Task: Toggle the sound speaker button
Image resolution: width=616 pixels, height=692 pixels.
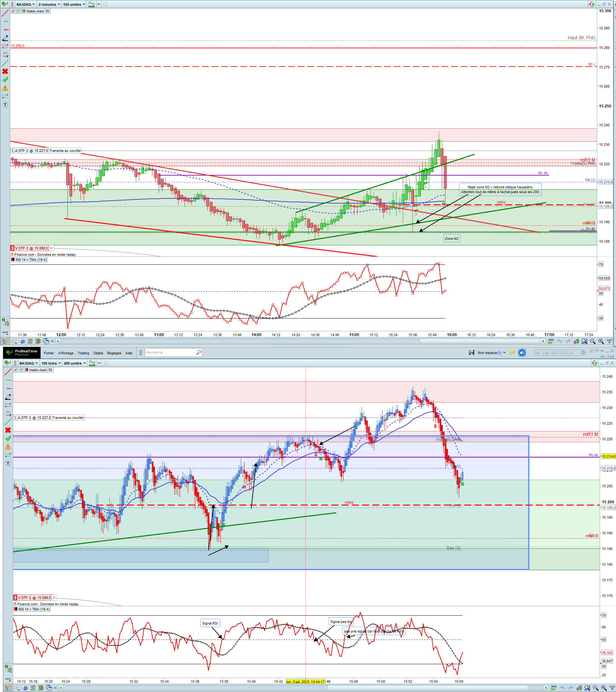Action: click(x=522, y=353)
